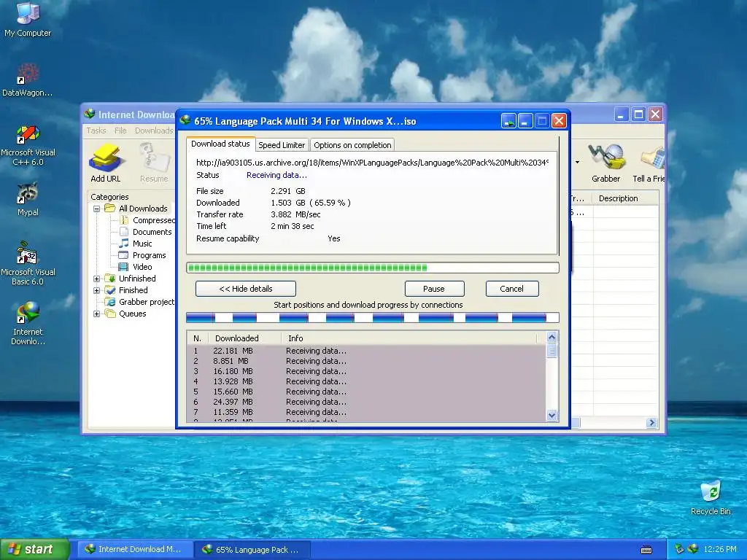747x560 pixels.
Task: Select the Programs category
Action: (x=142, y=255)
